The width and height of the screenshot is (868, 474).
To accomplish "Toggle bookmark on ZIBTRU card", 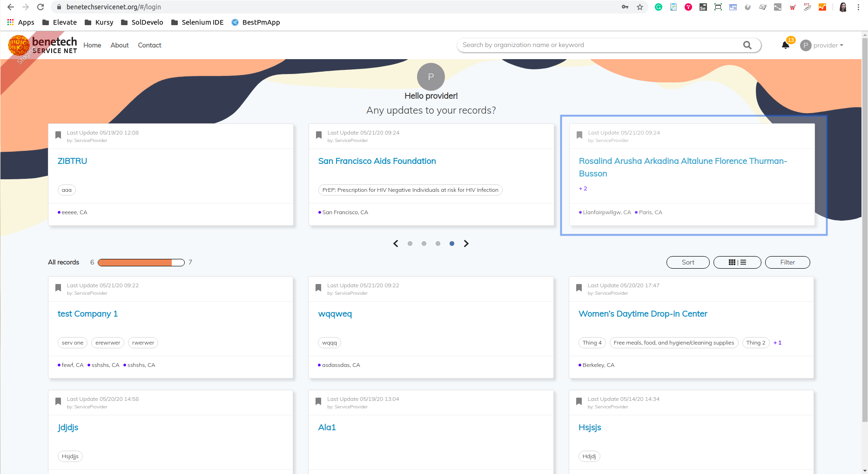I will pos(58,135).
